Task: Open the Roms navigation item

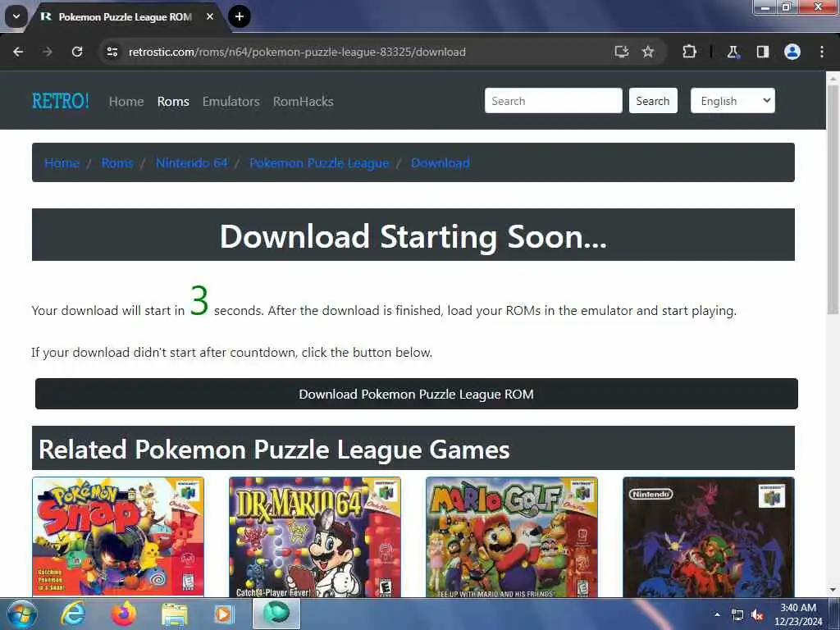Action: 173,101
